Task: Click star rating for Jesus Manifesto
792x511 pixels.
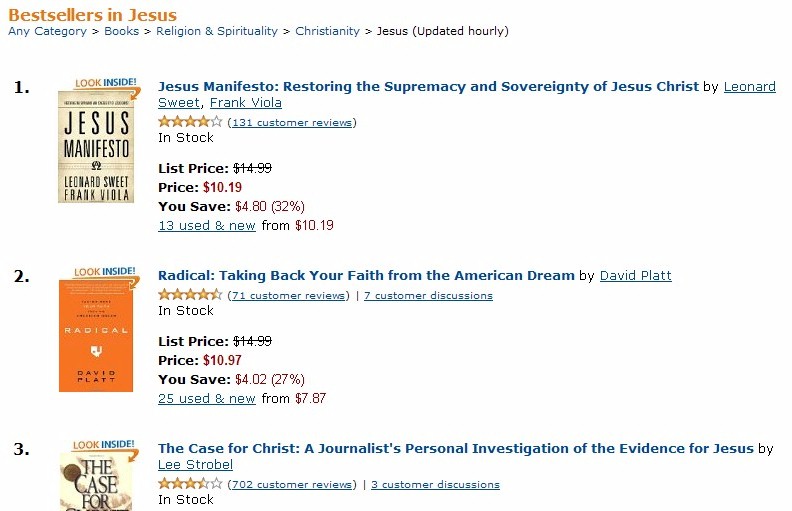Action: click(x=190, y=122)
